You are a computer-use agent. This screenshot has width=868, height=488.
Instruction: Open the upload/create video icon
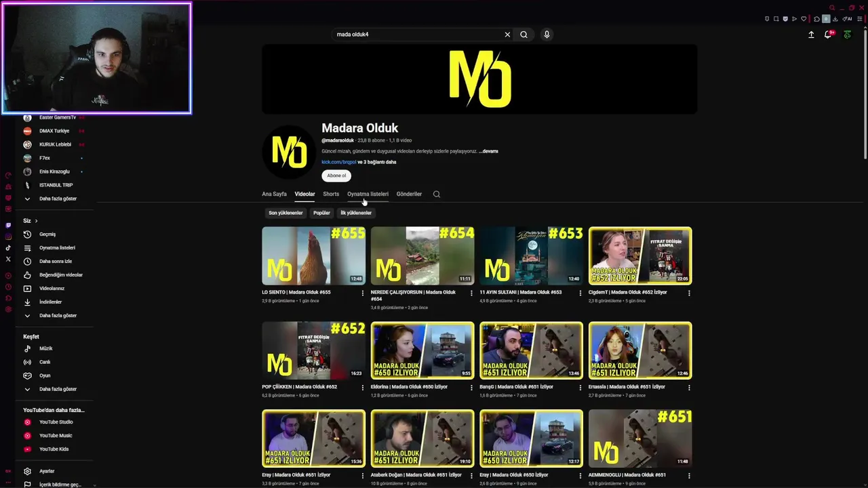811,35
